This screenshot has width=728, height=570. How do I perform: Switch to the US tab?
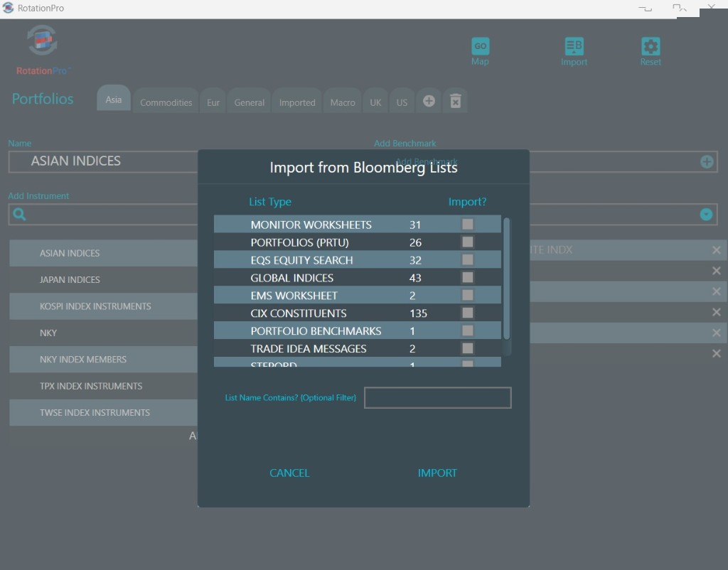(x=402, y=102)
